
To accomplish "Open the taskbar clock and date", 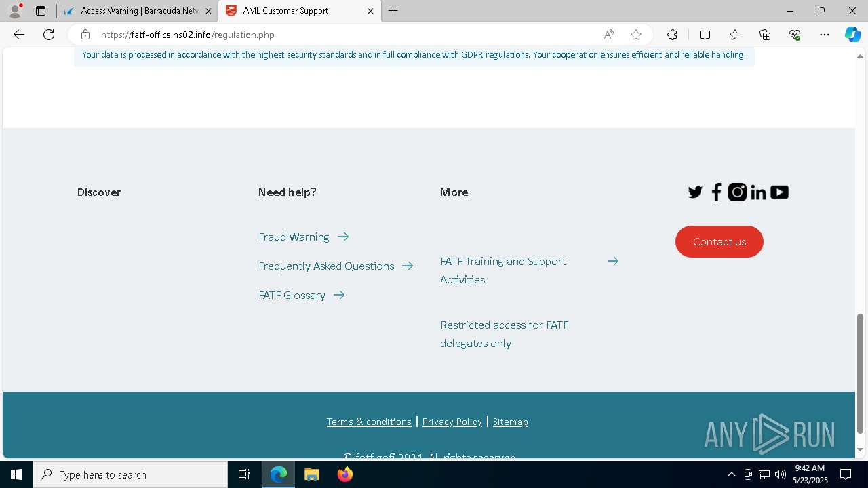I will (x=810, y=474).
